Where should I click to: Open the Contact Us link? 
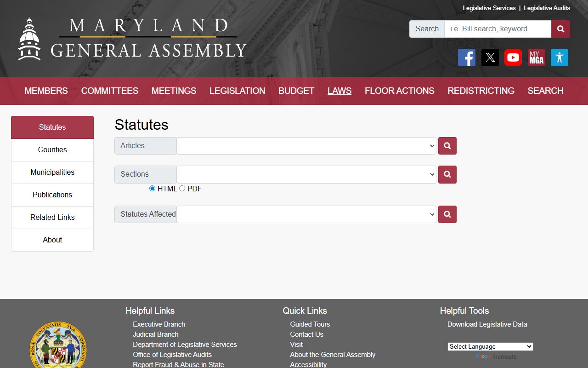click(x=307, y=334)
